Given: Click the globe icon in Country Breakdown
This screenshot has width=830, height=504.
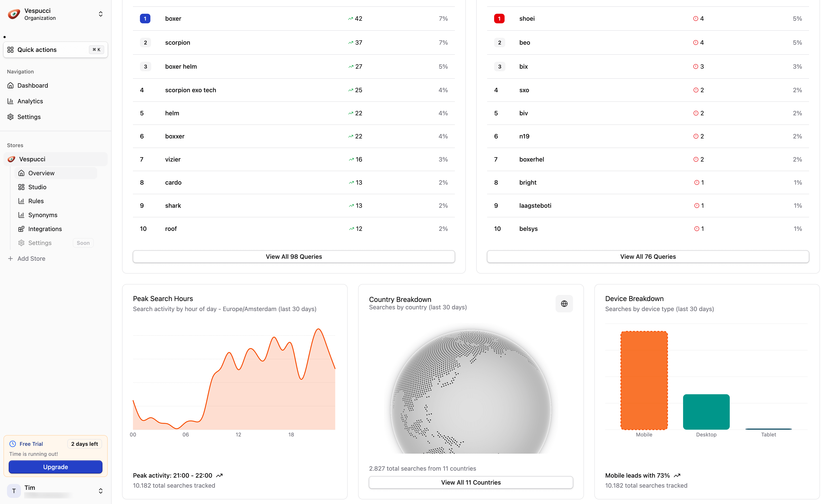Looking at the screenshot, I should (x=564, y=303).
